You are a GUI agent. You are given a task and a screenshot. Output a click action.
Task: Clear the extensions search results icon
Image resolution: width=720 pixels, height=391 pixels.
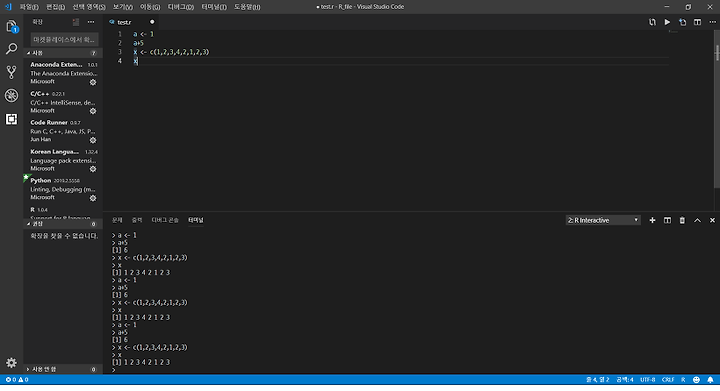point(76,22)
